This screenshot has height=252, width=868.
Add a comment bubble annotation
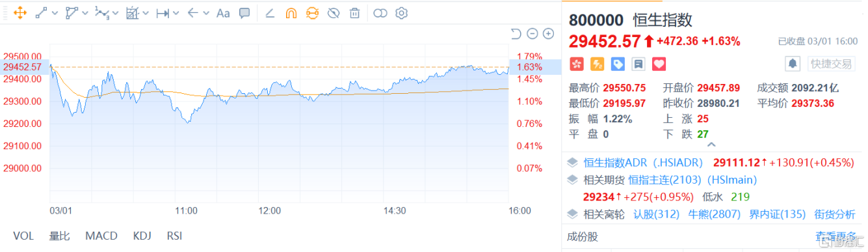pyautogui.click(x=244, y=12)
